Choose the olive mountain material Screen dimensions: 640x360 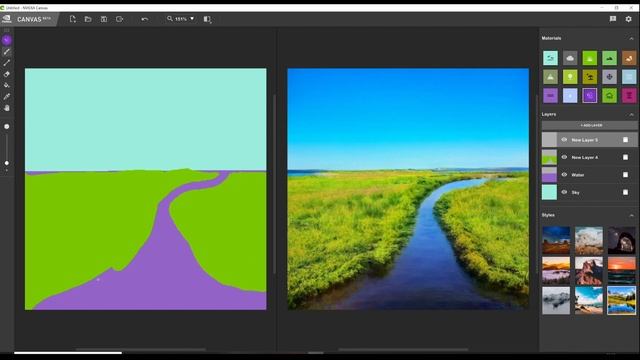550,77
